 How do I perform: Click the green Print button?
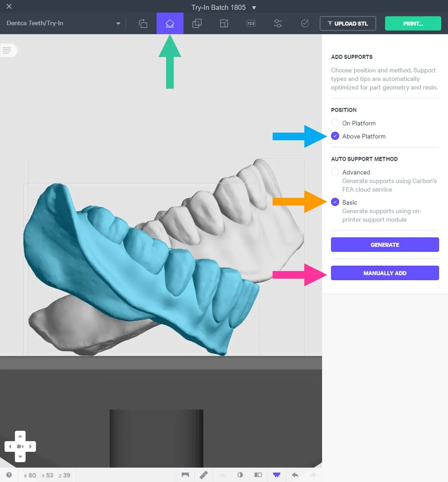[x=413, y=24]
